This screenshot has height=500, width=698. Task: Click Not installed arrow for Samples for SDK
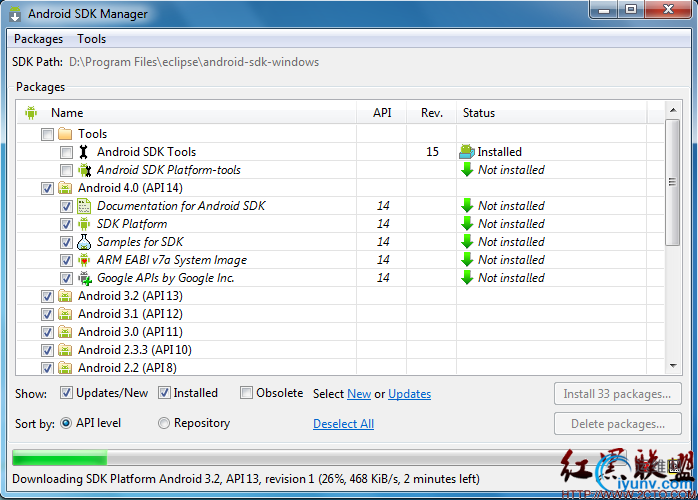click(467, 242)
